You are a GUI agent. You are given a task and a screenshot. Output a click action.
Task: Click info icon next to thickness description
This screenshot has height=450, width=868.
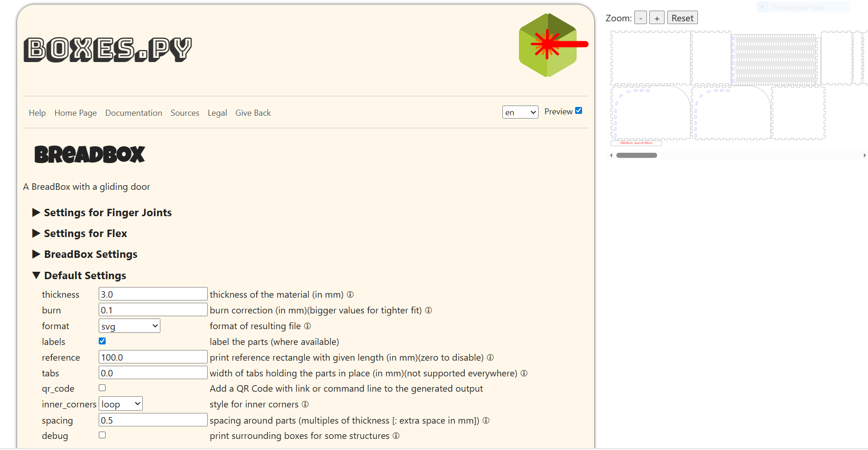point(350,295)
